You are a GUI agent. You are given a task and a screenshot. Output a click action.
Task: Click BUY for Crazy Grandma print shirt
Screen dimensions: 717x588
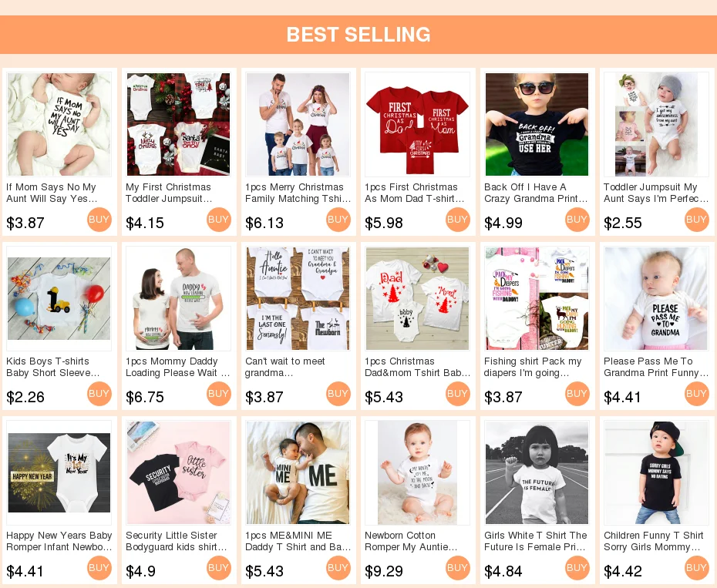577,220
